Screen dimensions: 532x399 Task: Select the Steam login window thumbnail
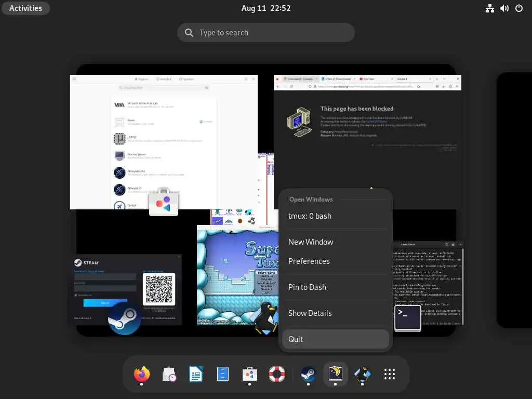click(126, 290)
